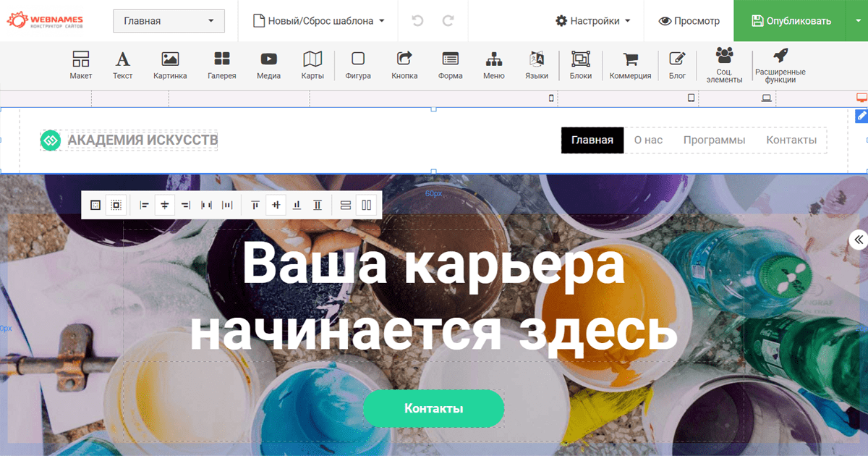Open the Галерея gallery tool
This screenshot has width=868, height=456.
[x=222, y=65]
